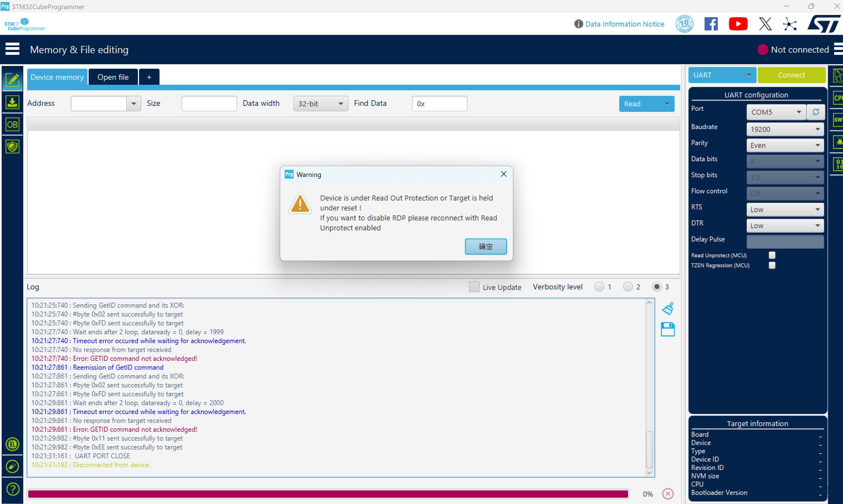Viewport: 843px width, 504px height.
Task: Open the MCU core chip icon in sidebar
Action: (12, 444)
